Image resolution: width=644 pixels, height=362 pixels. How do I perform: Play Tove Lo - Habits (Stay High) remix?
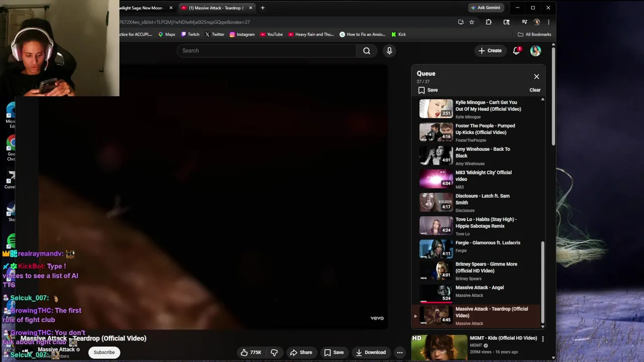[475, 226]
